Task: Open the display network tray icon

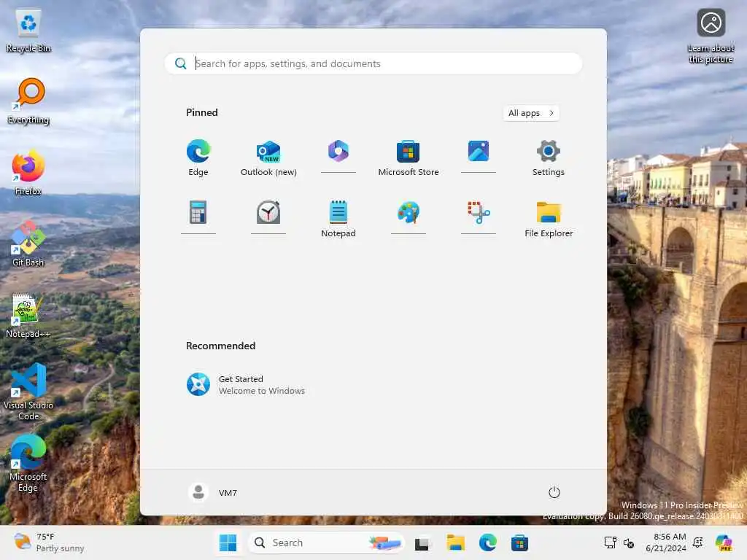Action: click(x=611, y=542)
